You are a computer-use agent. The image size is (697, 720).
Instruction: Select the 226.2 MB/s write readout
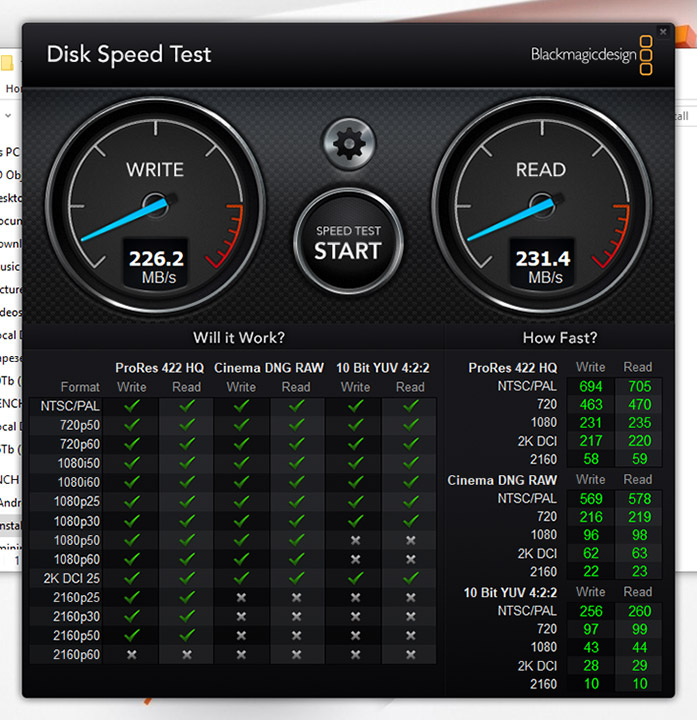pyautogui.click(x=156, y=265)
